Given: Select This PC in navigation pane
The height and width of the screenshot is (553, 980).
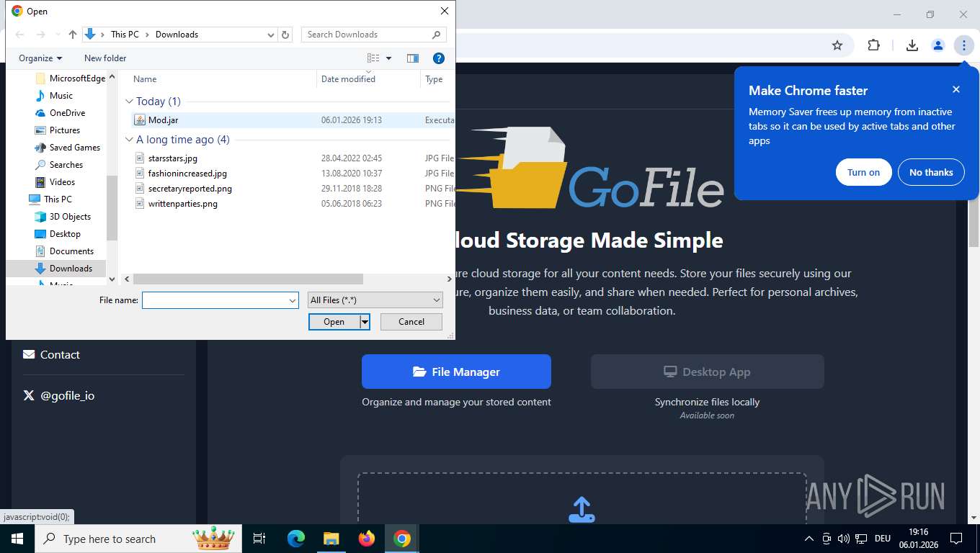Looking at the screenshot, I should point(58,199).
